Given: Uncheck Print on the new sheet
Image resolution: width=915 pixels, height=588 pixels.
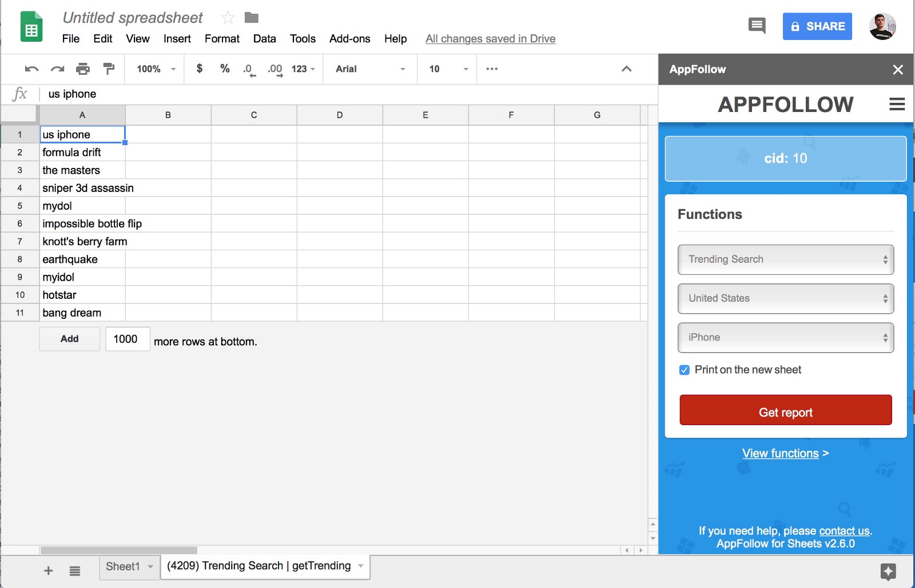Looking at the screenshot, I should pos(684,370).
